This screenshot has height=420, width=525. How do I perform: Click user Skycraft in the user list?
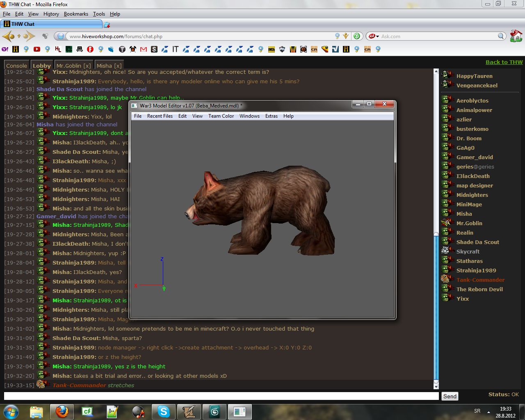click(468, 251)
